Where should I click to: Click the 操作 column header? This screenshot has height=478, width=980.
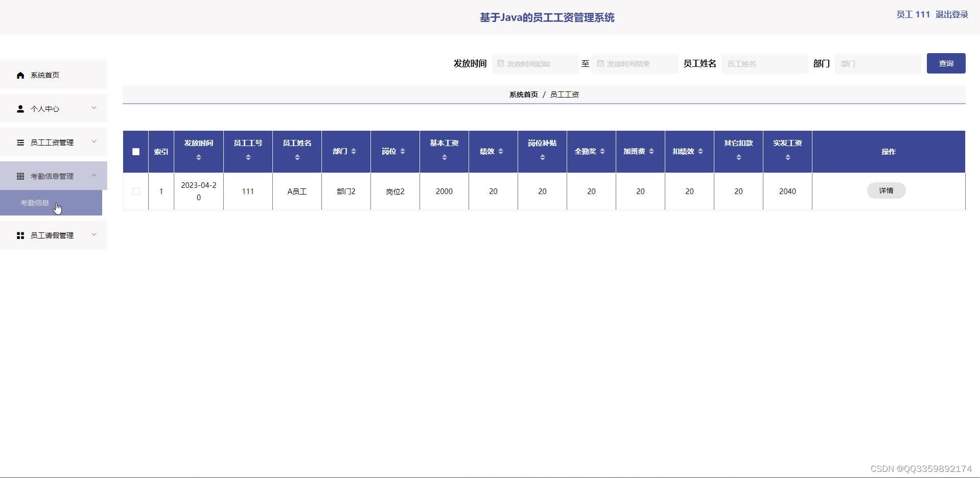click(889, 152)
